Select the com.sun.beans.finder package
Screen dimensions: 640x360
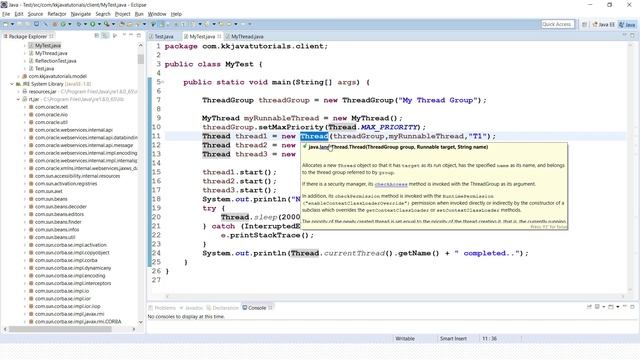(x=58, y=222)
